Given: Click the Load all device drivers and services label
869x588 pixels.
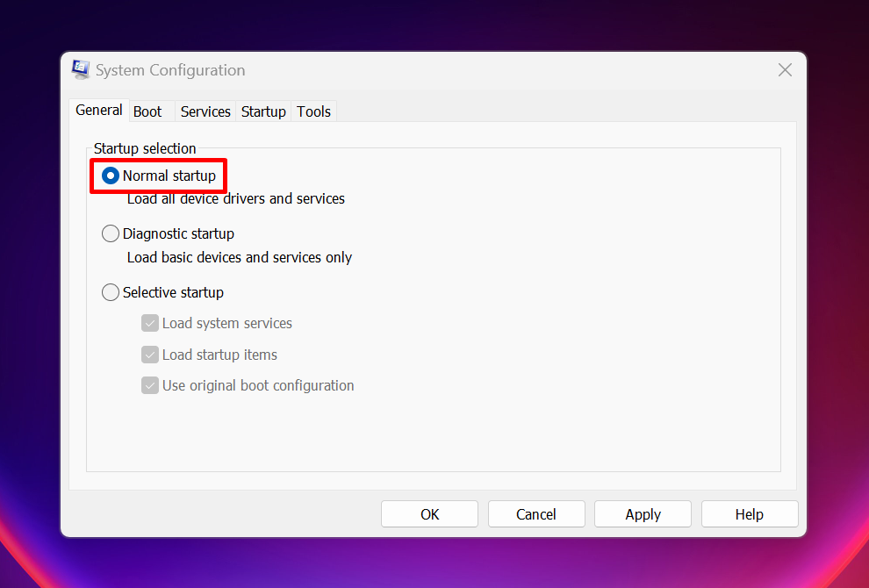Looking at the screenshot, I should (x=235, y=198).
